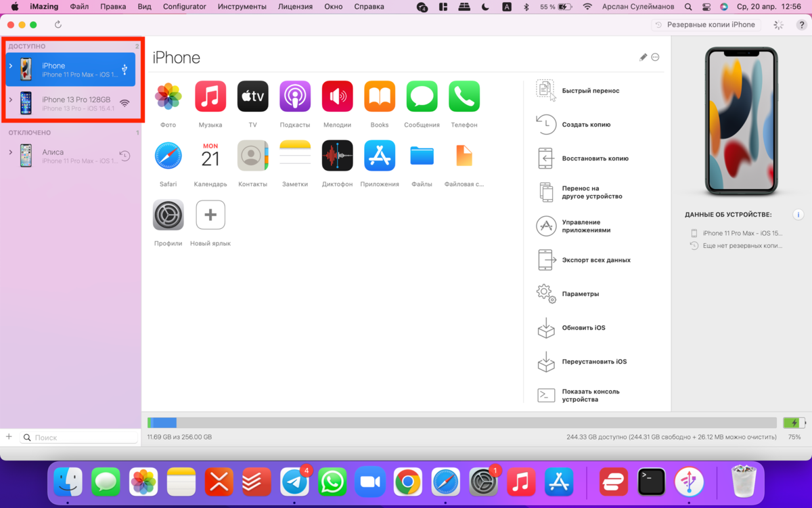This screenshot has height=508, width=812.
Task: Click the activity spinner in toolbar
Action: (x=778, y=24)
